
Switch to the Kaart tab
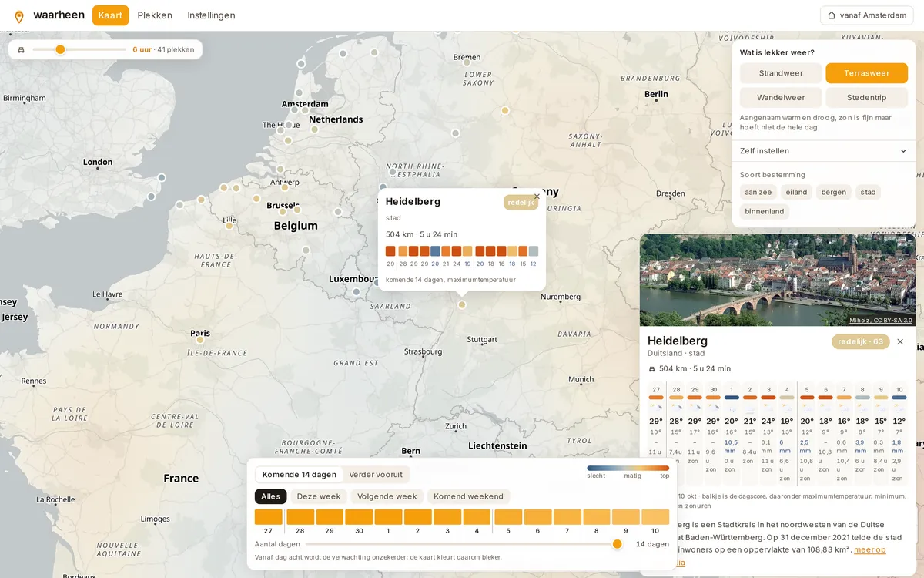click(110, 15)
